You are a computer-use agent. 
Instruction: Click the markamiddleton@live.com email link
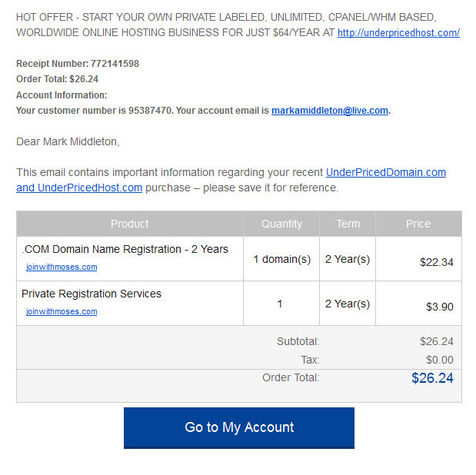click(330, 111)
